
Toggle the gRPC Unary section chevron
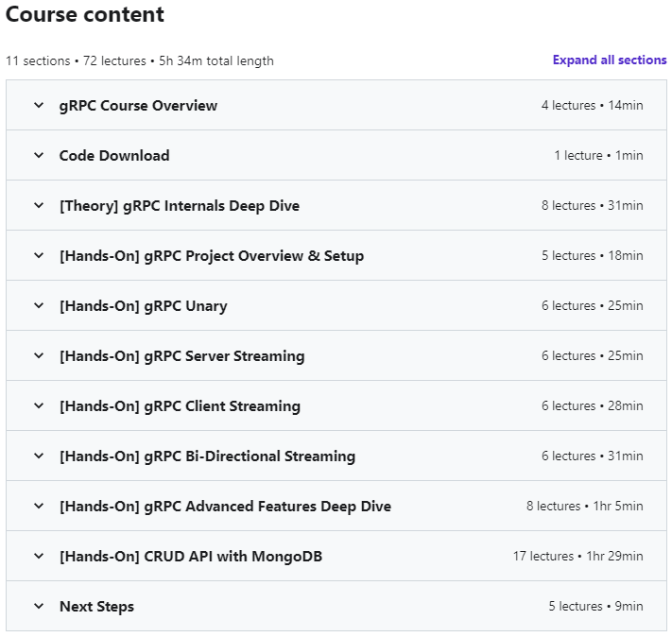point(39,306)
